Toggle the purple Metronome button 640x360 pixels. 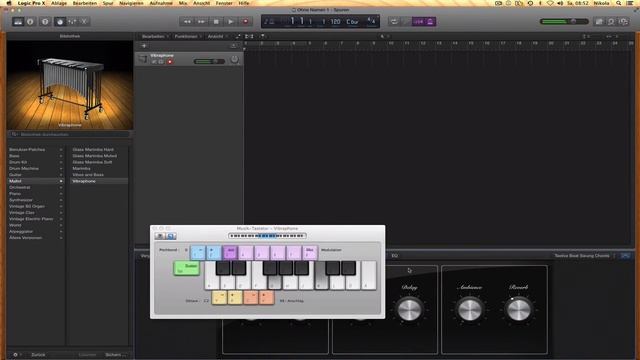coord(430,22)
